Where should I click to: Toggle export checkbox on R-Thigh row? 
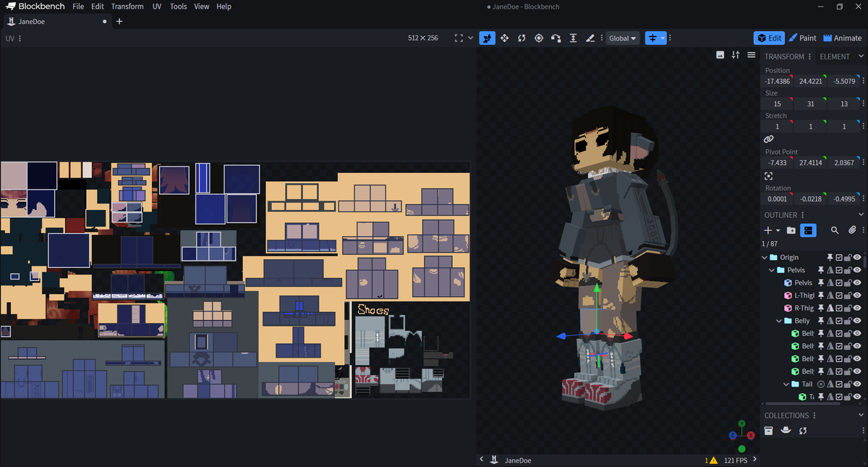tap(840, 308)
